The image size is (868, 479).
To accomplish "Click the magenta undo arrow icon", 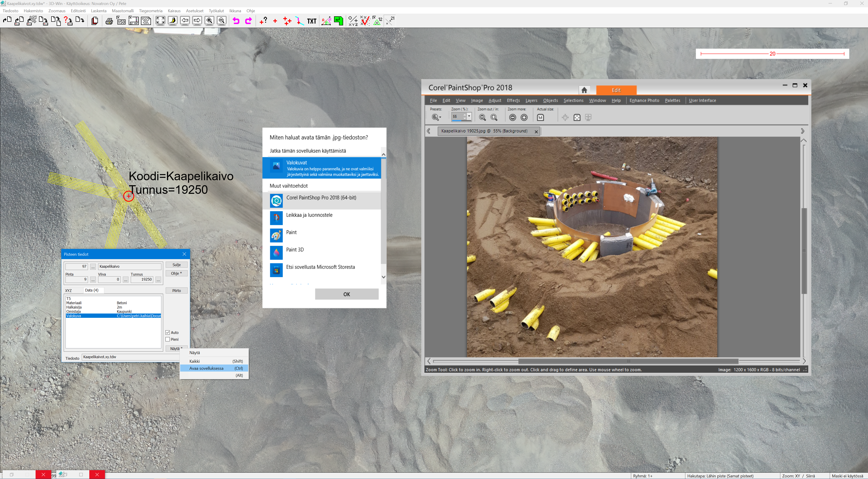I will 236,21.
